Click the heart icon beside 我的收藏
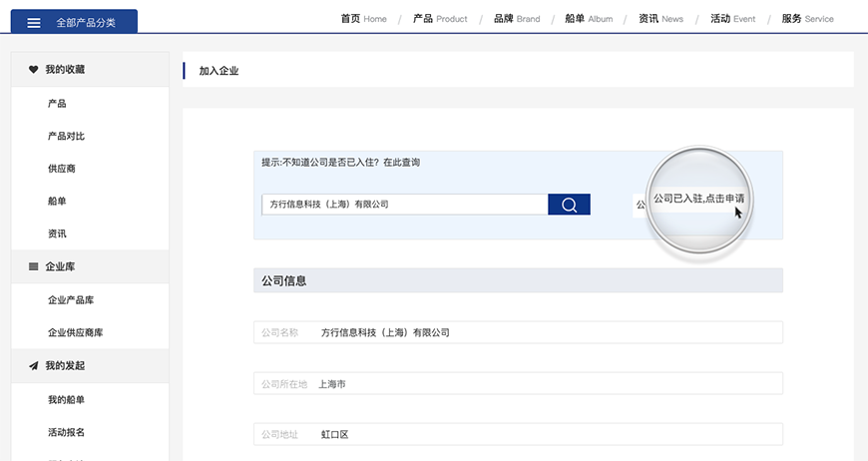Screen dimensions: 868x461 tap(33, 70)
